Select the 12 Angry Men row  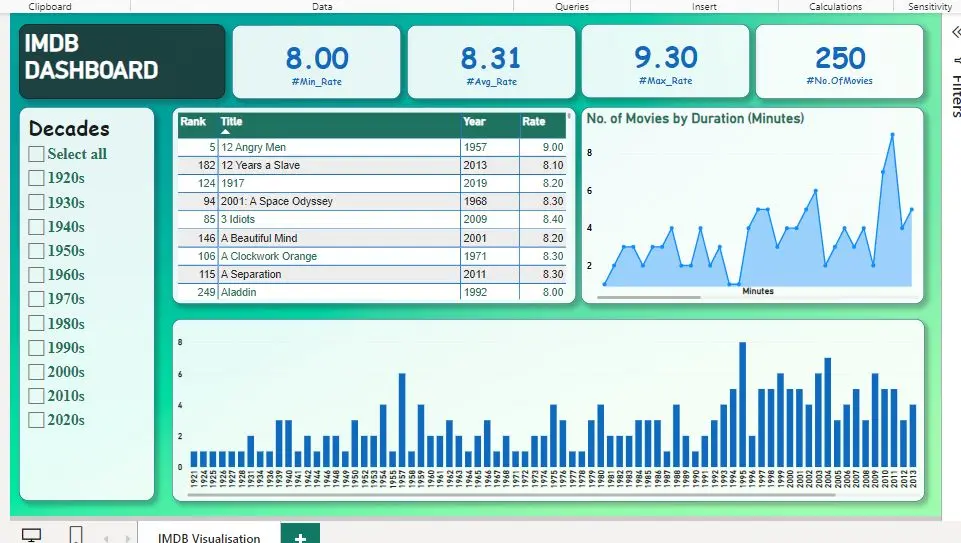tap(372, 147)
